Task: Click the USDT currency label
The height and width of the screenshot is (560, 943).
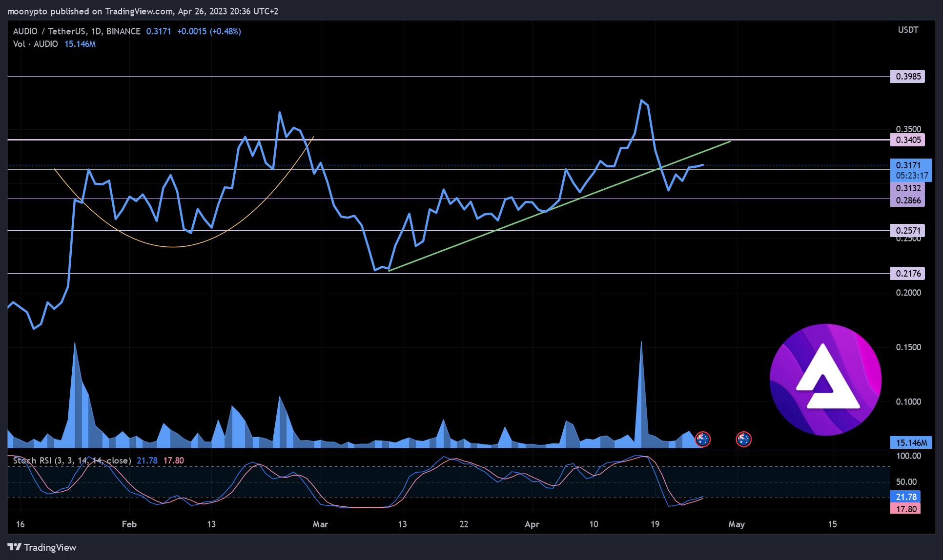Action: (908, 30)
